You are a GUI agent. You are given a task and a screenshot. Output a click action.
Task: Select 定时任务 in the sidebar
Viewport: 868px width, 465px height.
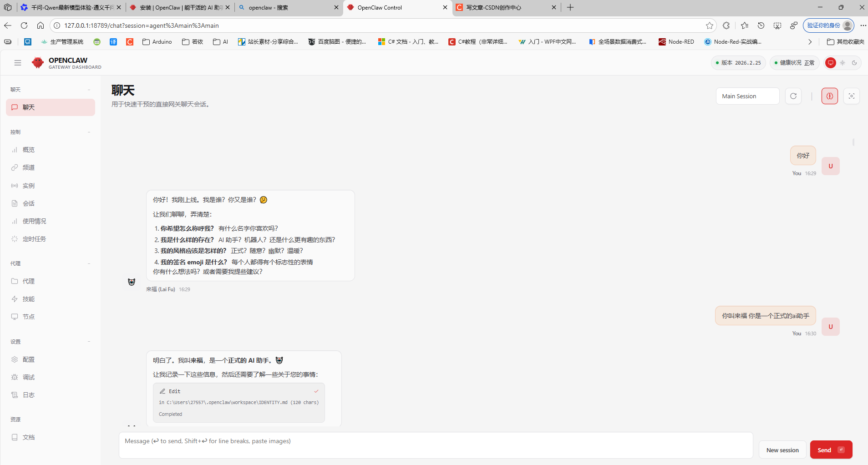(34, 238)
